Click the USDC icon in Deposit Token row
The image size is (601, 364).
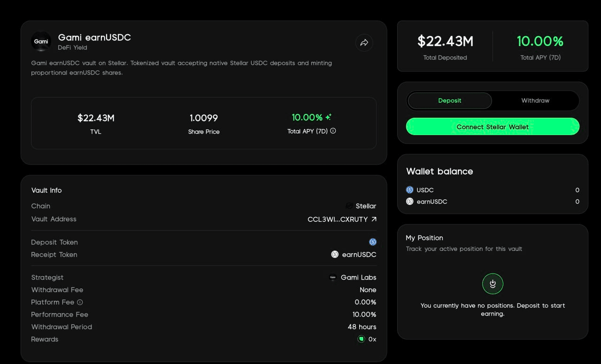click(x=373, y=242)
